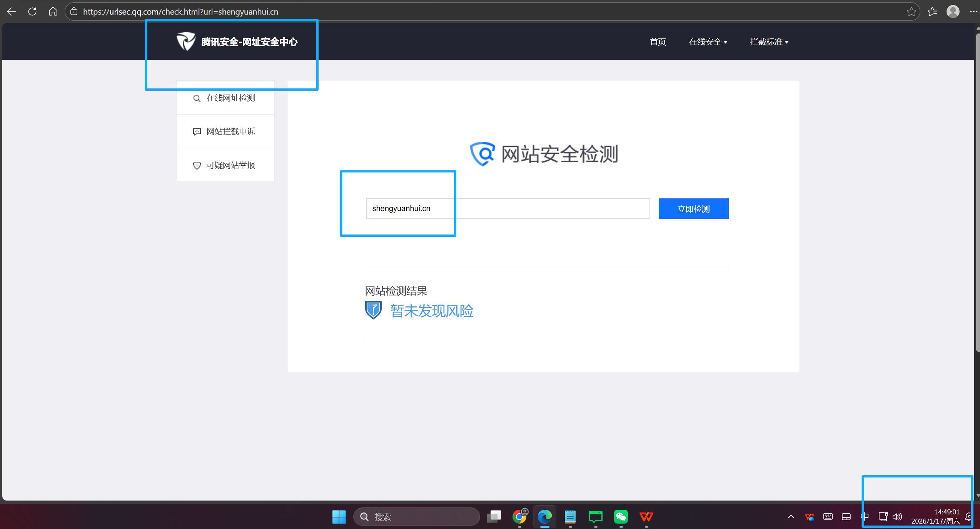Add page to favorites with star icon
980x529 pixels.
(x=911, y=12)
